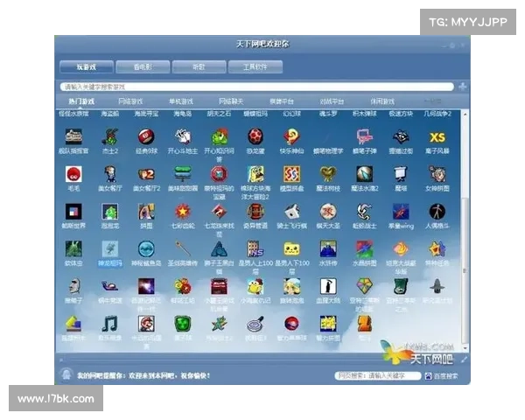Open the 蜡笔子弹 pink desk game
The image size is (525, 420).
(x=365, y=136)
